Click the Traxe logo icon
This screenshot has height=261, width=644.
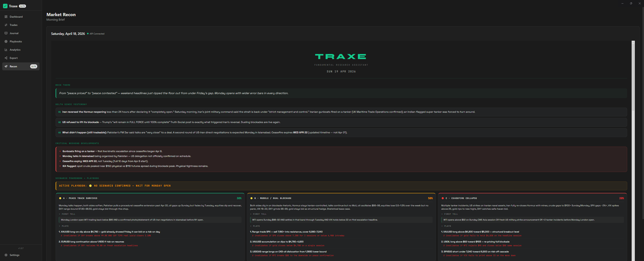click(5, 6)
